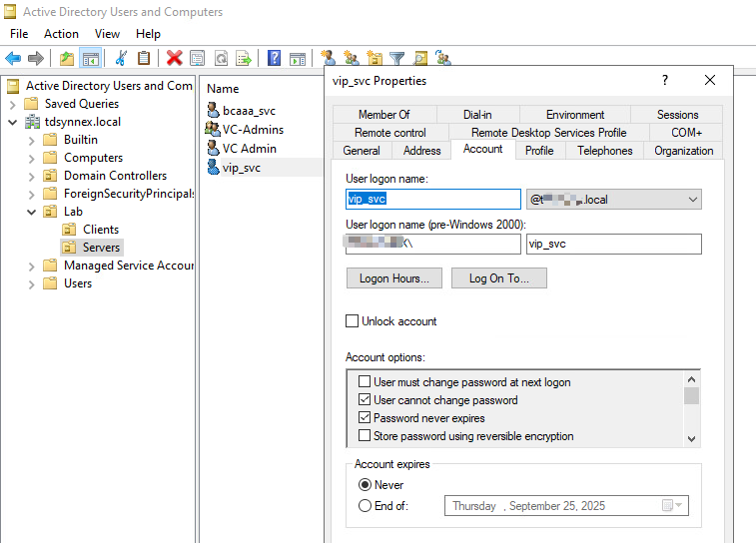Select the End of radio button
The image size is (756, 543).
tap(365, 505)
